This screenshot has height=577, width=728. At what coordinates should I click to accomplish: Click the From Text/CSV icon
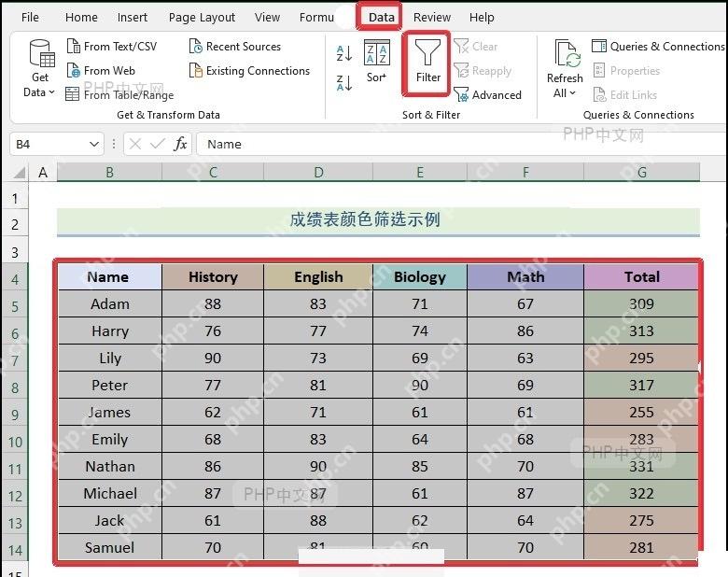[x=74, y=47]
